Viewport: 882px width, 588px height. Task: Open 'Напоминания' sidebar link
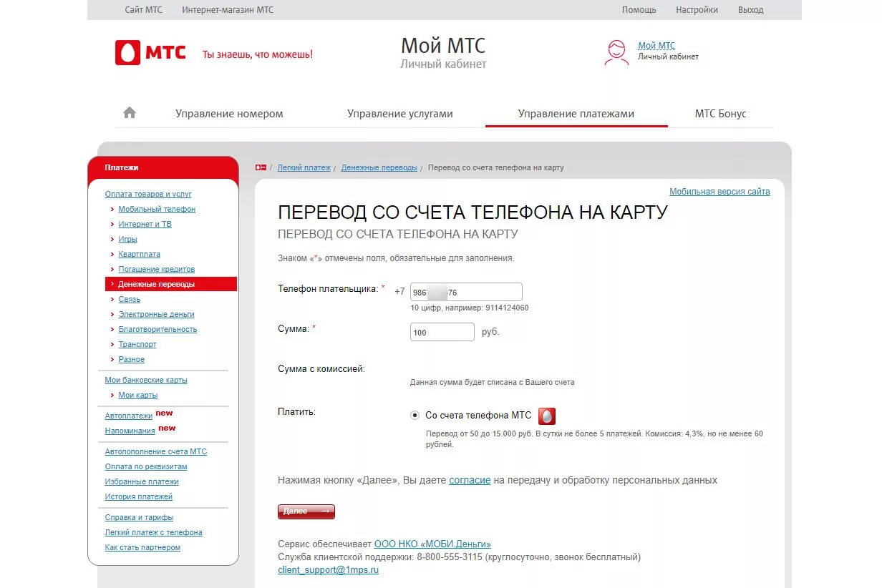(x=130, y=431)
